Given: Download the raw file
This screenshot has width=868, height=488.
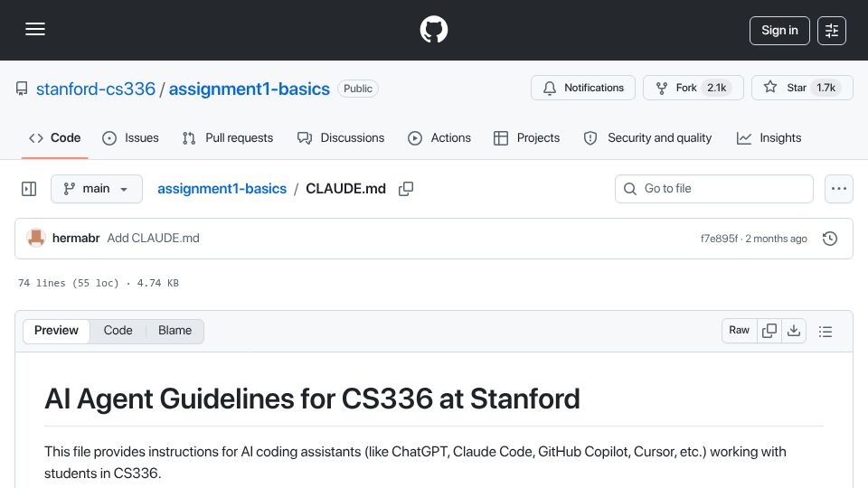Looking at the screenshot, I should [x=794, y=331].
